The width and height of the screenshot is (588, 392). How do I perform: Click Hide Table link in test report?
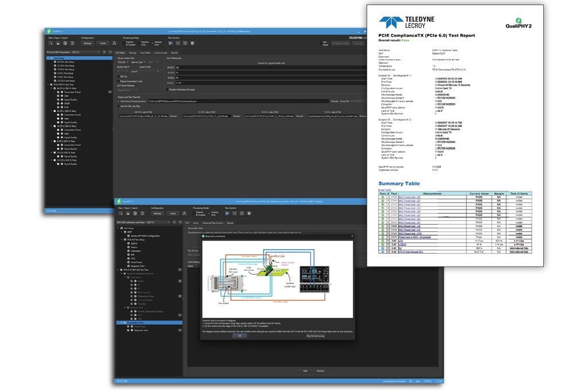384,190
